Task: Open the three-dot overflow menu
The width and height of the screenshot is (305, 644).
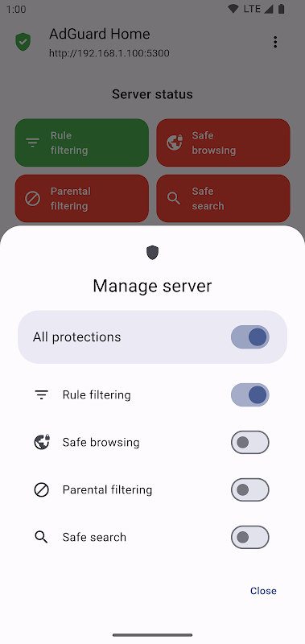Action: 275,42
